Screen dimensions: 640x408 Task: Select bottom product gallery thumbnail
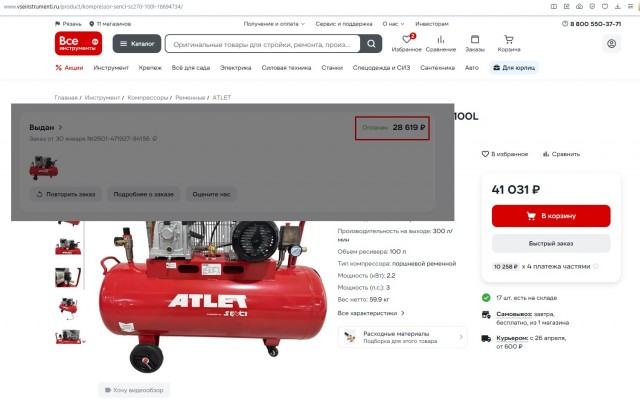point(68,337)
